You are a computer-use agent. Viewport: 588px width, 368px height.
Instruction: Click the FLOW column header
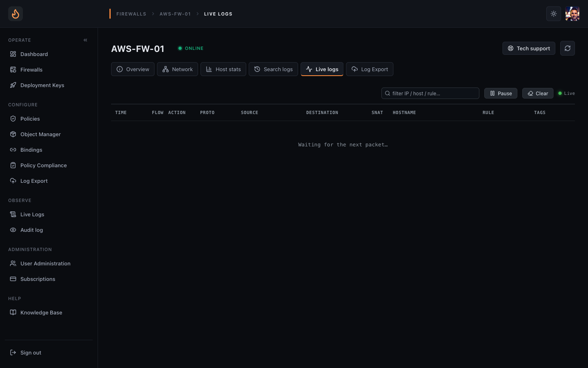point(158,112)
